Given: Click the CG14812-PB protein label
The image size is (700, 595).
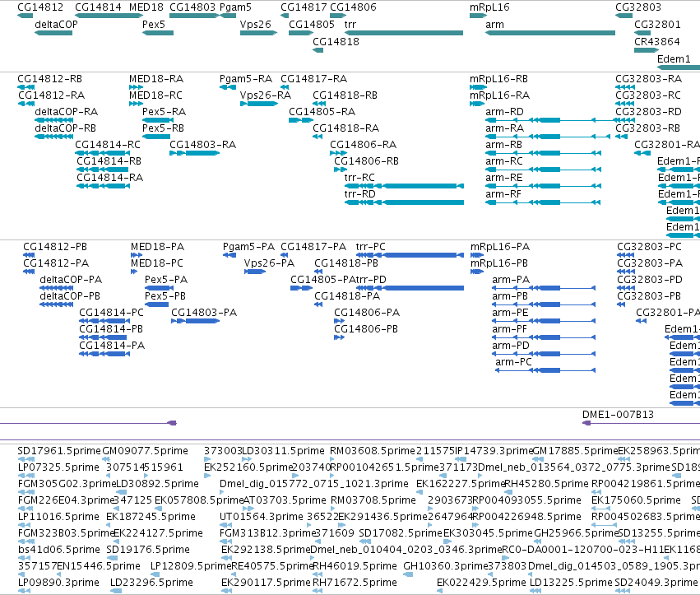Looking at the screenshot, I should [x=55, y=247].
